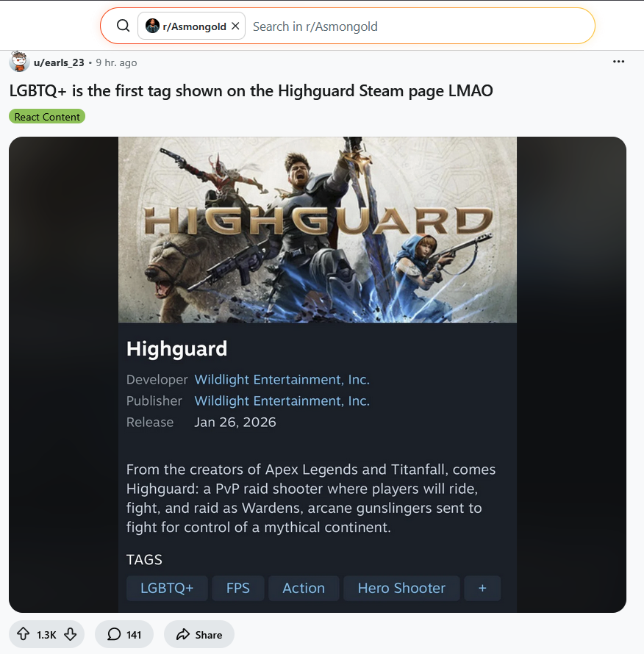Select the React Content flair
The height and width of the screenshot is (654, 644).
(47, 116)
